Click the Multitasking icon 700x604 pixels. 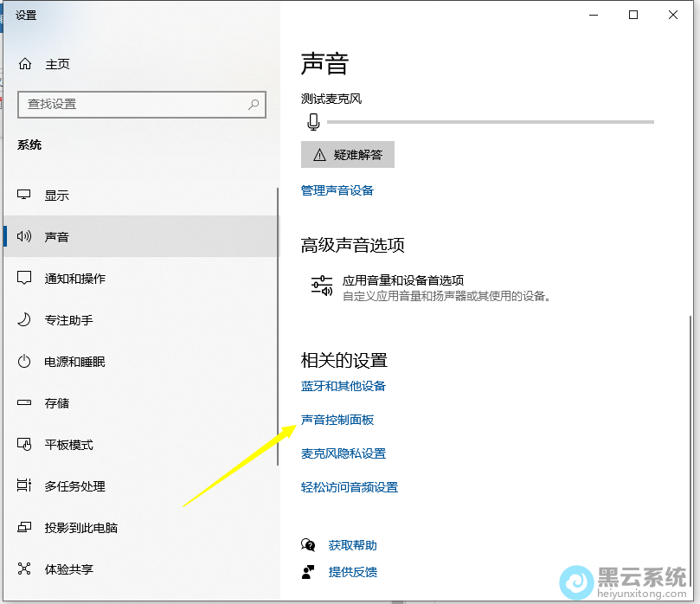[25, 486]
